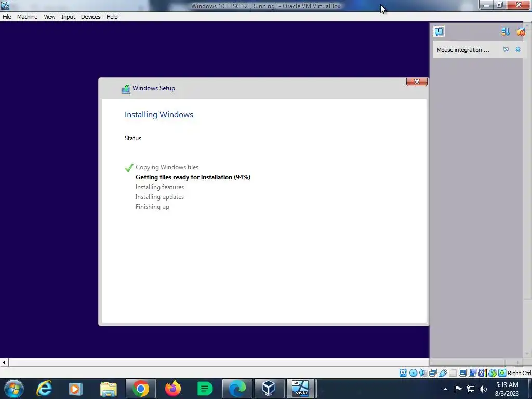
Task: Click 'Installing updates' status line
Action: click(x=159, y=197)
